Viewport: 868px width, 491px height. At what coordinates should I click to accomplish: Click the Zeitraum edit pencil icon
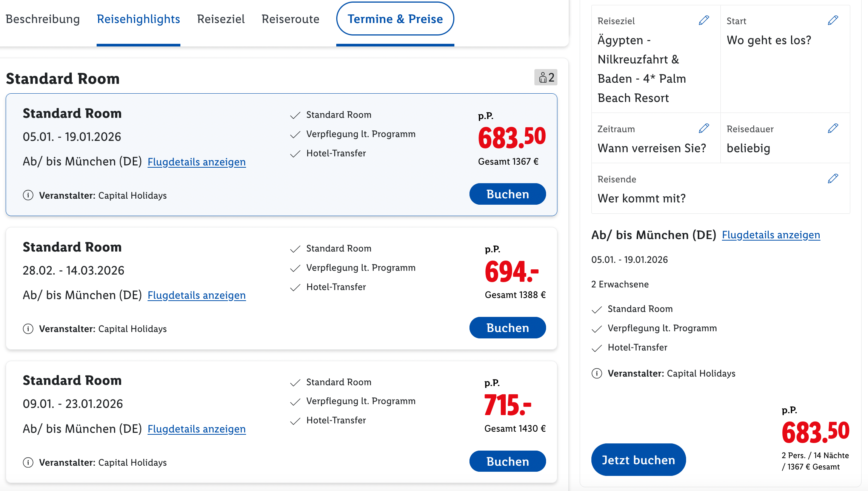pos(704,128)
